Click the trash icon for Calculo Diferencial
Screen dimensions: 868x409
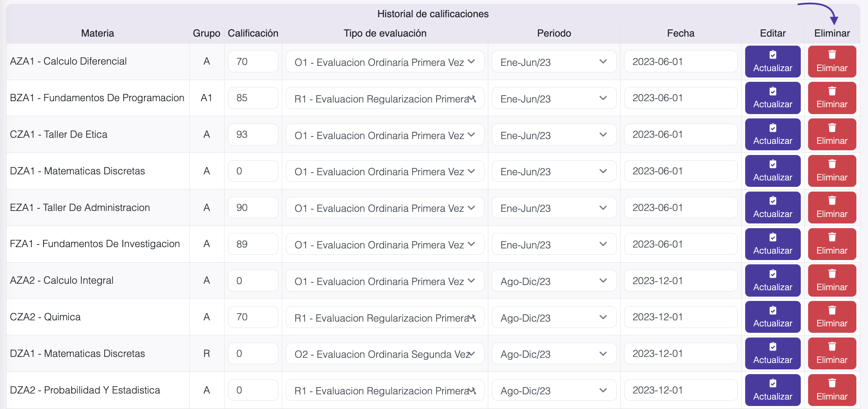click(x=832, y=55)
